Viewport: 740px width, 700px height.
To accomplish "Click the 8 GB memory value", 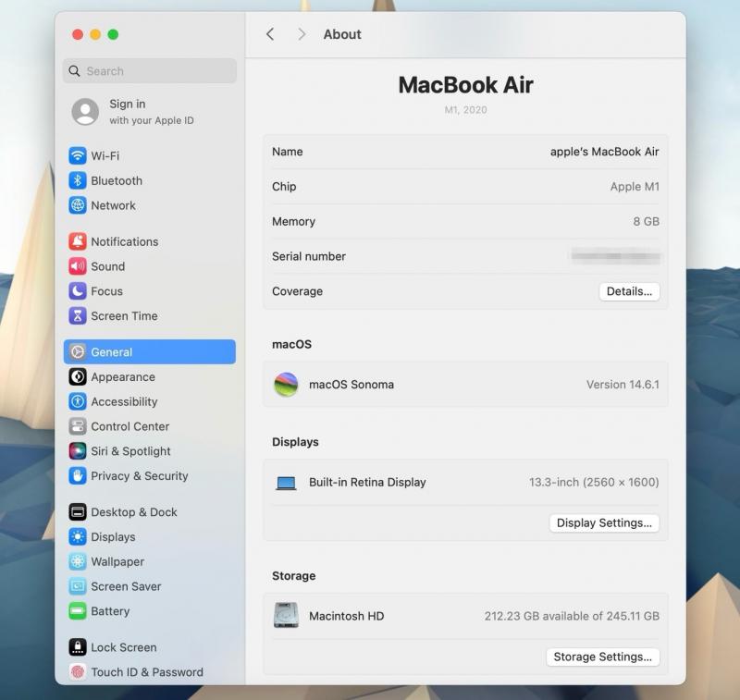I will point(646,221).
